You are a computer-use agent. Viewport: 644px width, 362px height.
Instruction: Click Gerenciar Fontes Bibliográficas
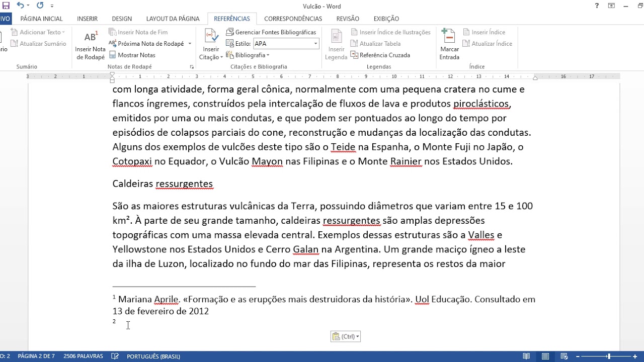[271, 32]
